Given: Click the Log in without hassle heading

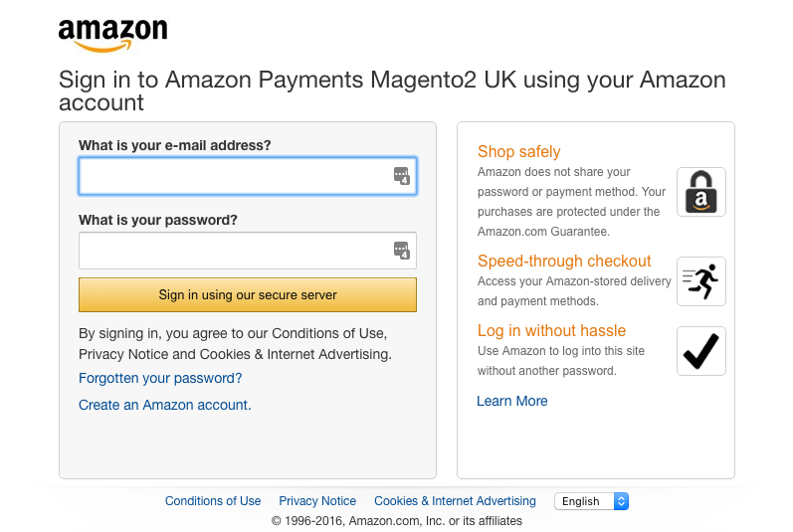Looking at the screenshot, I should tap(551, 331).
